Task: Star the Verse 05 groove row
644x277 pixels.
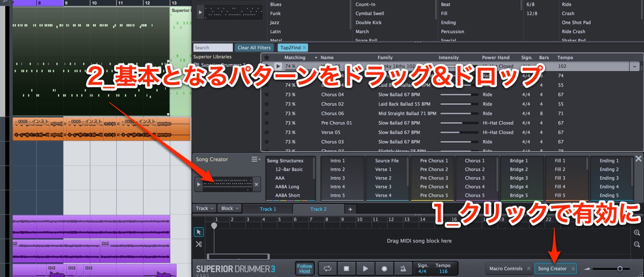Action: tap(267, 132)
